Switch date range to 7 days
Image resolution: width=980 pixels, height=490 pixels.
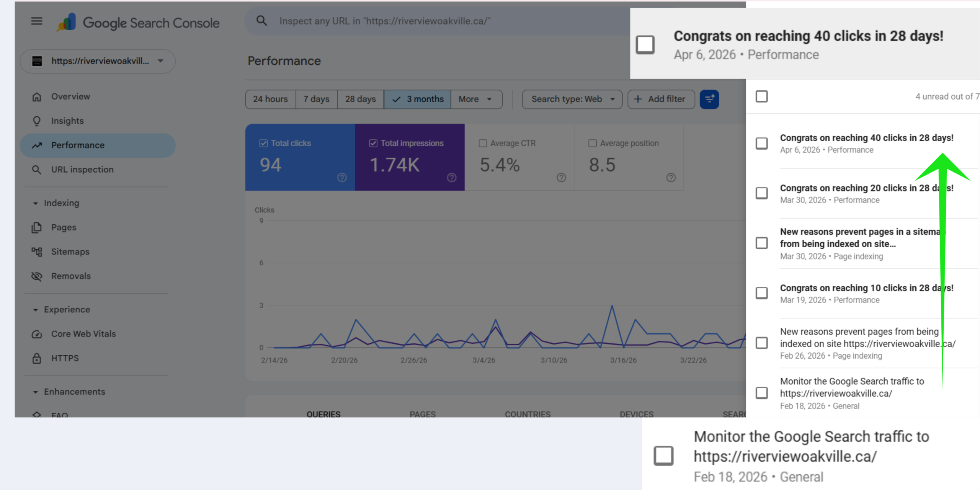click(317, 99)
